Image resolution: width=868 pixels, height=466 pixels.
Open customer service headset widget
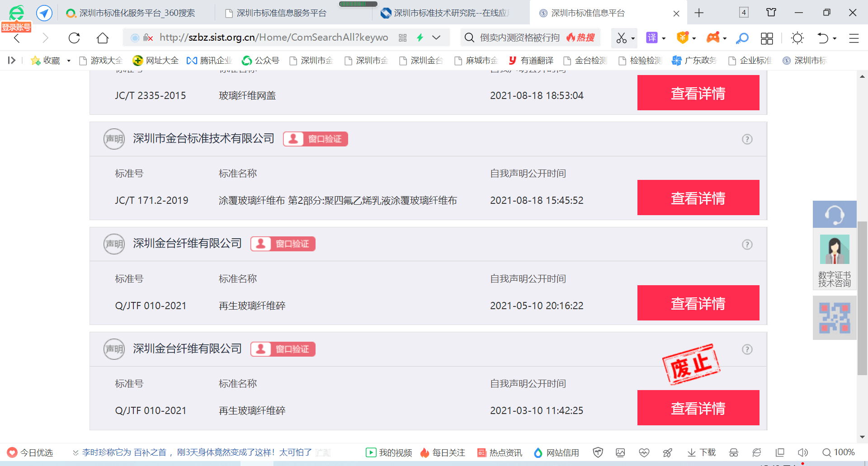(835, 214)
